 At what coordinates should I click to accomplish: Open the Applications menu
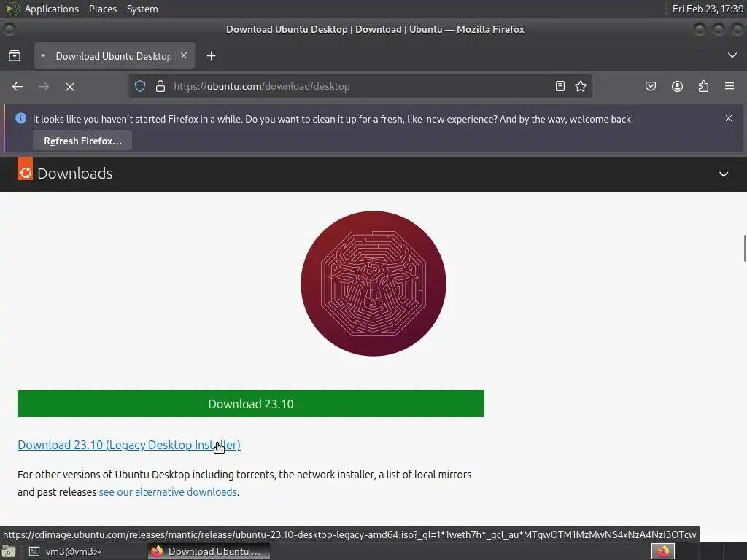pos(52,9)
